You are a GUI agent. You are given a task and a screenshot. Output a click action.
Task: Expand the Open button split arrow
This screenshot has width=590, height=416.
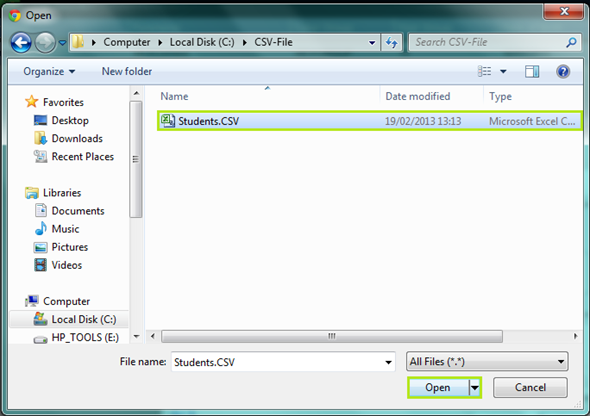pos(475,387)
